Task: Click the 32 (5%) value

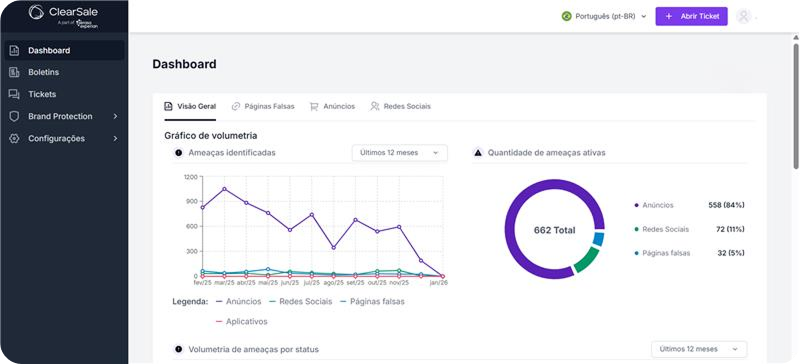Action: (731, 253)
